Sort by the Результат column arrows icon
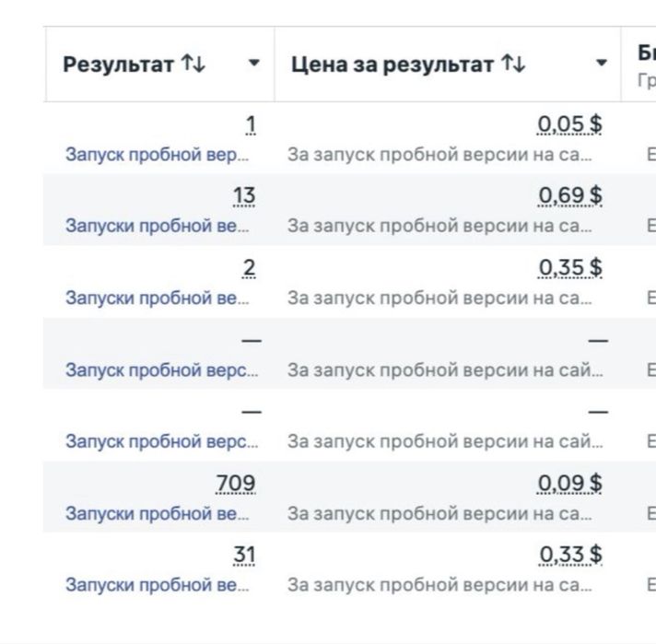The height and width of the screenshot is (644, 656). [x=193, y=64]
